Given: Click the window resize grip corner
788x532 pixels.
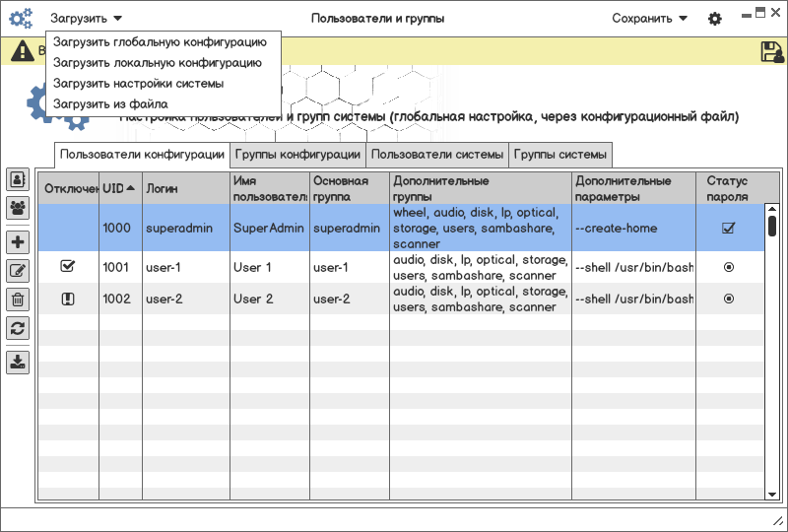Looking at the screenshot, I should tap(777, 521).
